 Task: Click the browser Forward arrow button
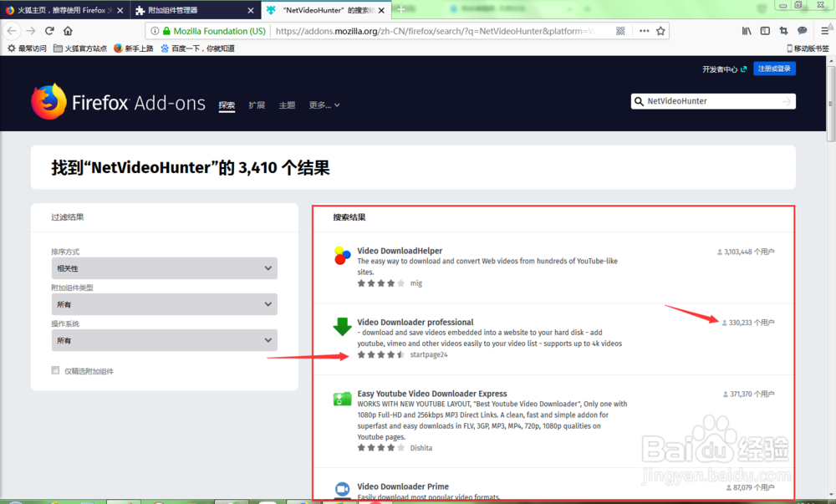tap(30, 31)
